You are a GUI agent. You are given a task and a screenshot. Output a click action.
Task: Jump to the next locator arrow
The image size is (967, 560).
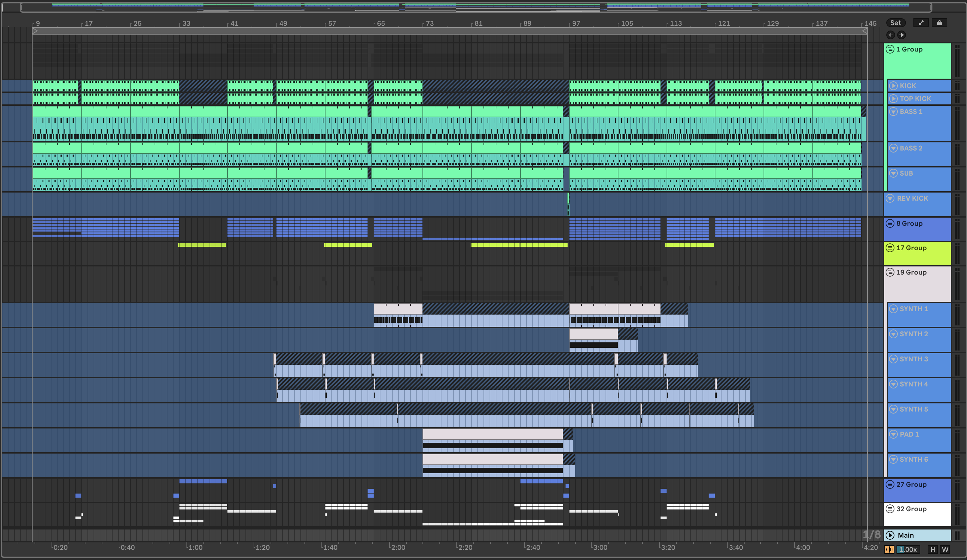[901, 35]
